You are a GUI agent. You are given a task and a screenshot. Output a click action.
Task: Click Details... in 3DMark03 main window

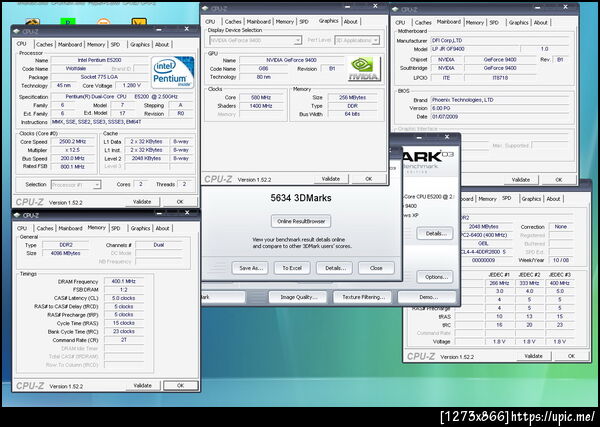coord(435,233)
